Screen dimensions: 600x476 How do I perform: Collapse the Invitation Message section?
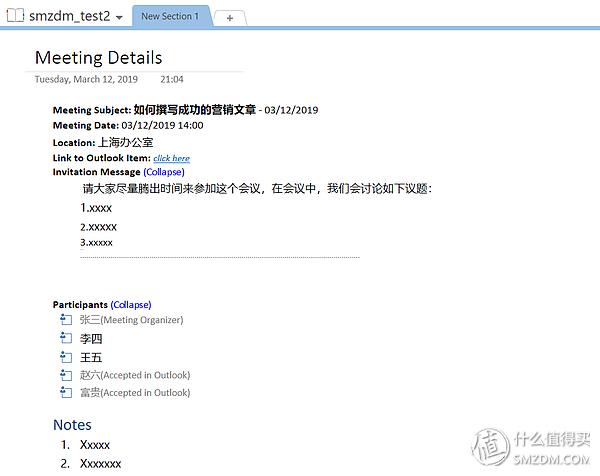(x=164, y=172)
